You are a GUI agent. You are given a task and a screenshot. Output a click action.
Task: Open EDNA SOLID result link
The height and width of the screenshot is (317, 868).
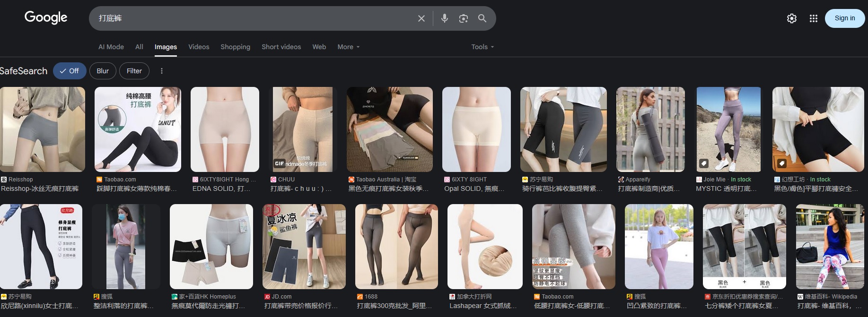point(220,188)
